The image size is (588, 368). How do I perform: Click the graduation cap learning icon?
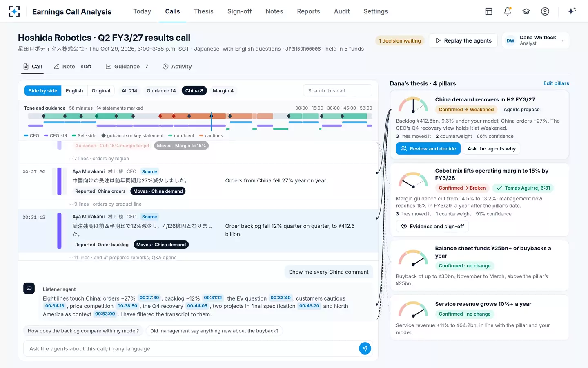click(526, 11)
